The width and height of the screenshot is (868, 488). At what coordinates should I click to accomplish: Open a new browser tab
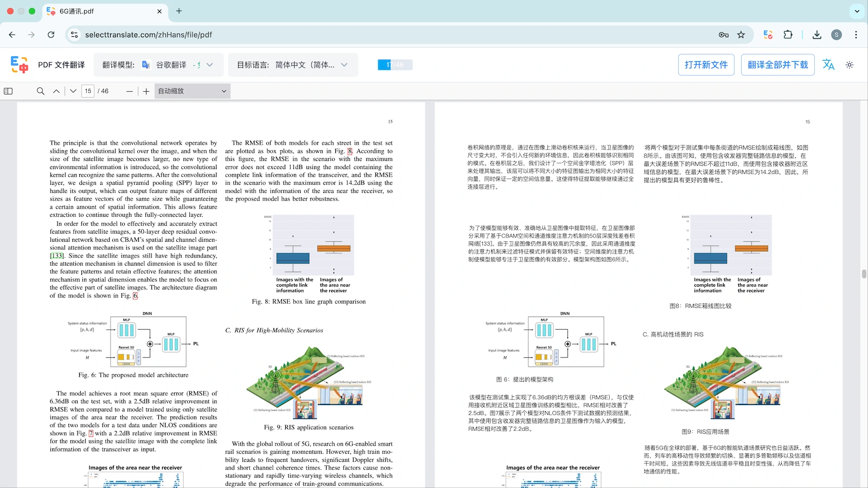[x=179, y=11]
